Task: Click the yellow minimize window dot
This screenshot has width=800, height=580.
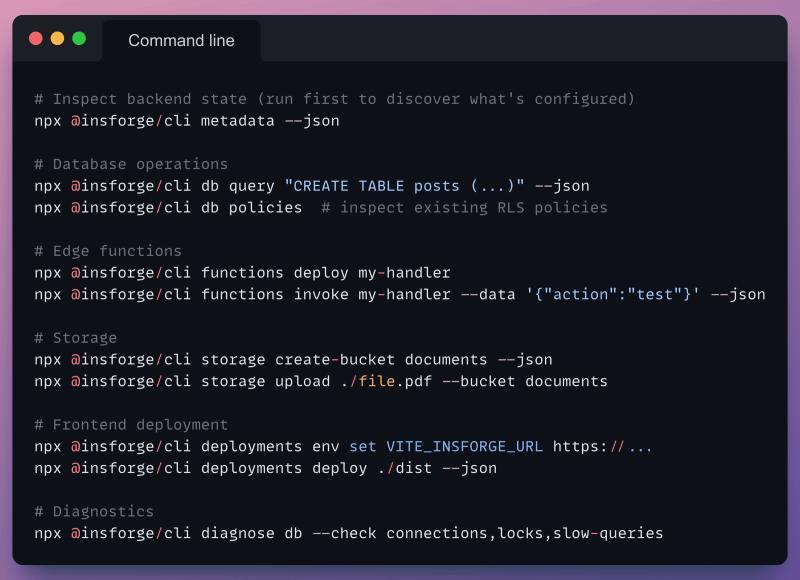Action: pos(57,39)
